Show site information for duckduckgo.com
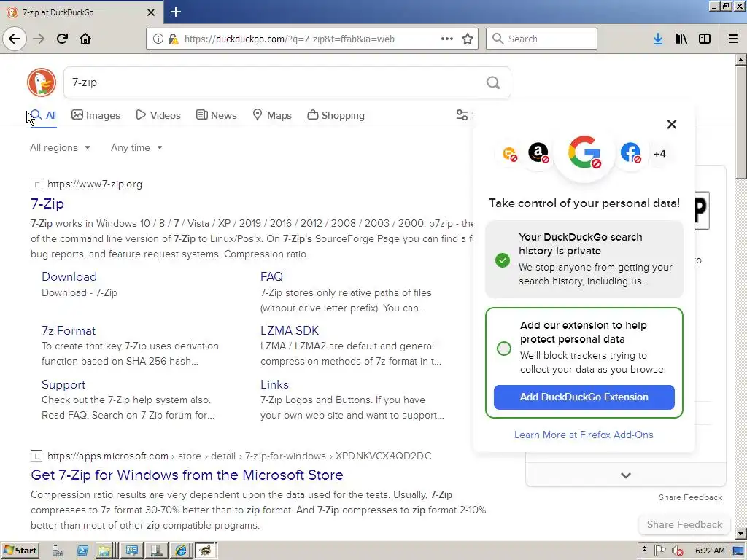Screen dimensions: 747x560 158,39
